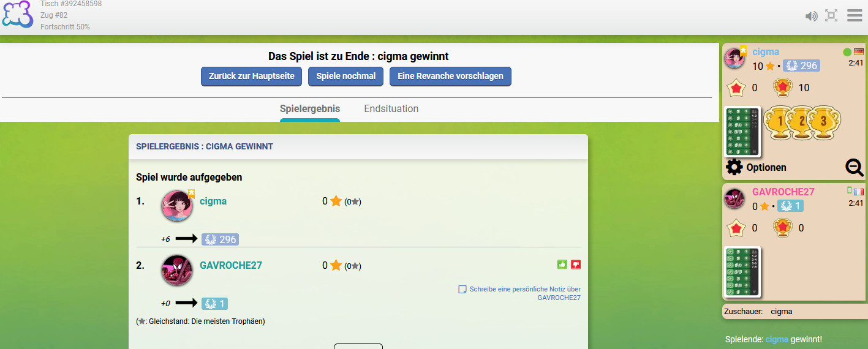Open cigma's profile from results list
The width and height of the screenshot is (868, 349).
213,201
